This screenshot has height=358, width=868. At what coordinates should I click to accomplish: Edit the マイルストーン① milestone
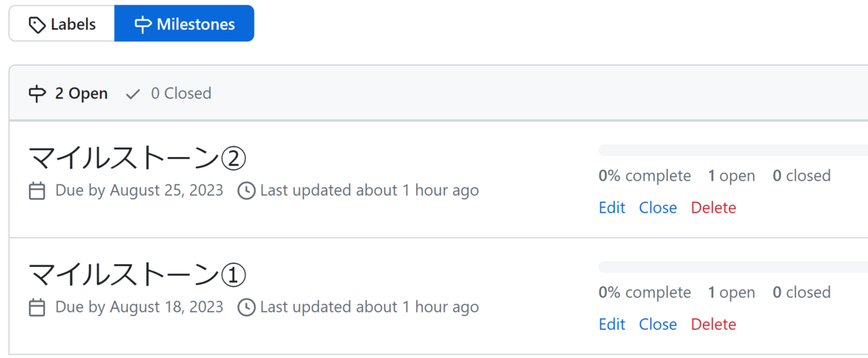click(612, 324)
